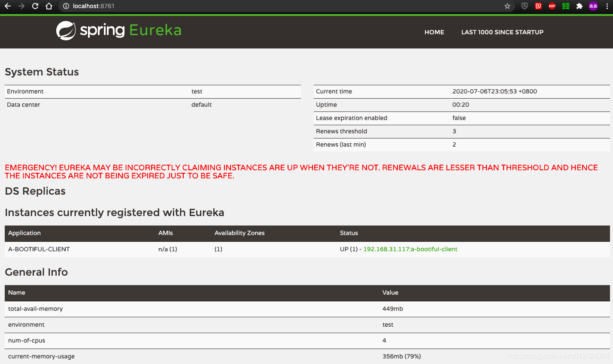Select the n/a (1) AMIs value
Viewport: 613px width, 364px height.
click(x=168, y=249)
